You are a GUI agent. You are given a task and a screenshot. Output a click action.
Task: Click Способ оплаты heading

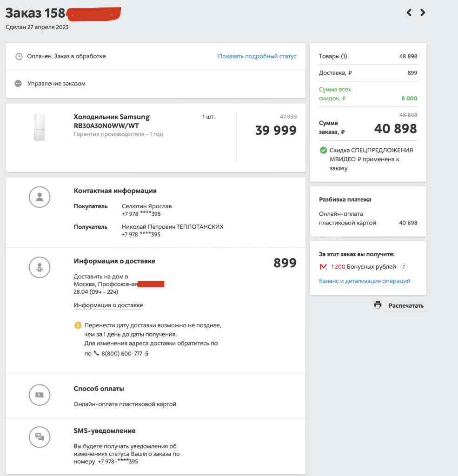click(99, 389)
